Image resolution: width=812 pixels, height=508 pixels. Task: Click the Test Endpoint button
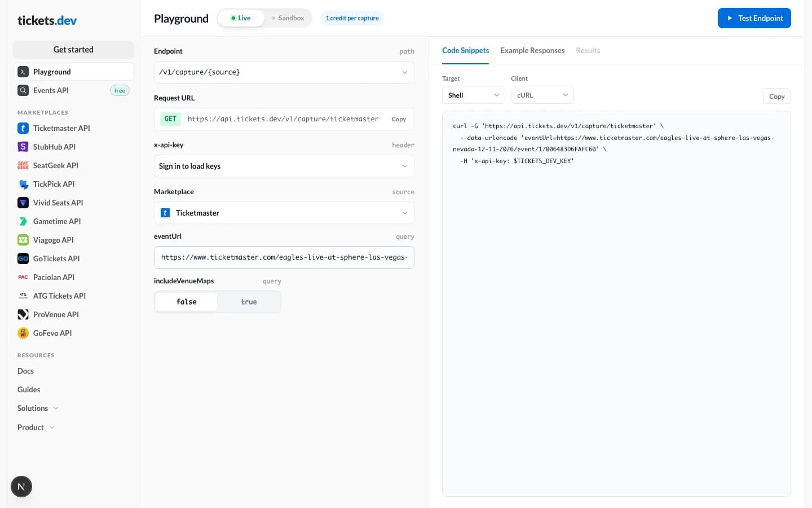coord(754,18)
